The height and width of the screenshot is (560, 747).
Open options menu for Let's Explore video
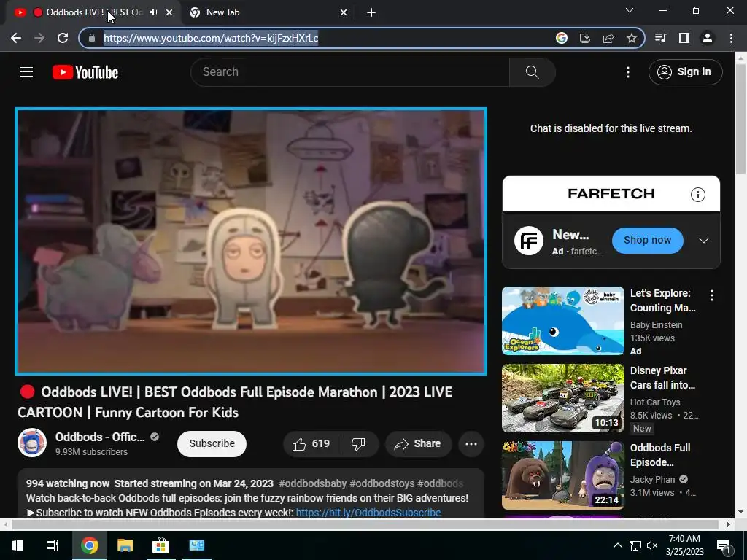(712, 295)
